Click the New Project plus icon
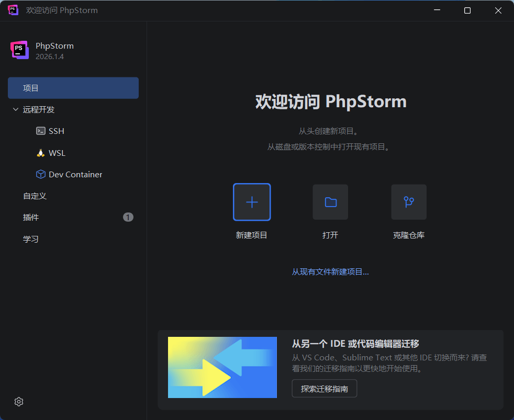 tap(252, 202)
